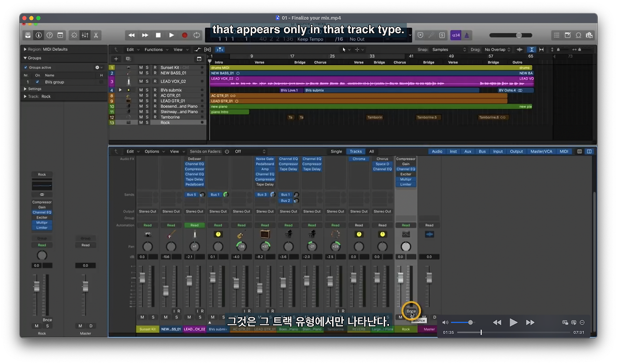Expand the Region MIDI Defaults section

(x=25, y=49)
